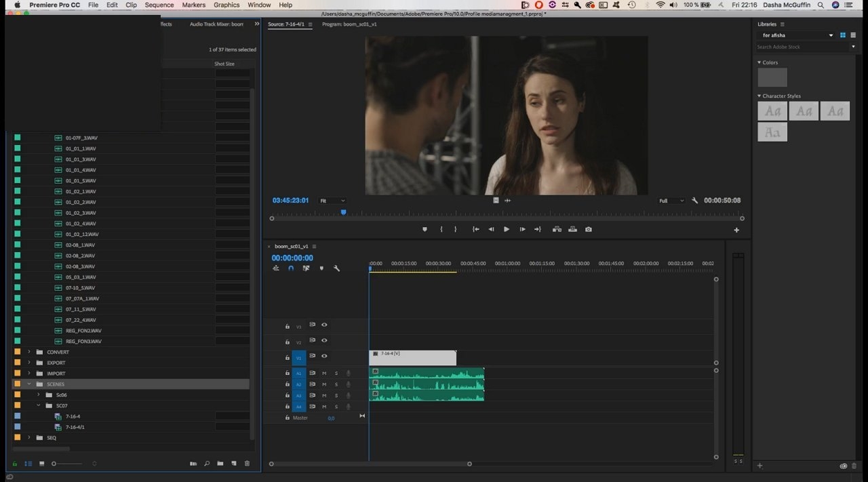Go to Out point in Source monitor
This screenshot has width=868, height=482.
(538, 229)
